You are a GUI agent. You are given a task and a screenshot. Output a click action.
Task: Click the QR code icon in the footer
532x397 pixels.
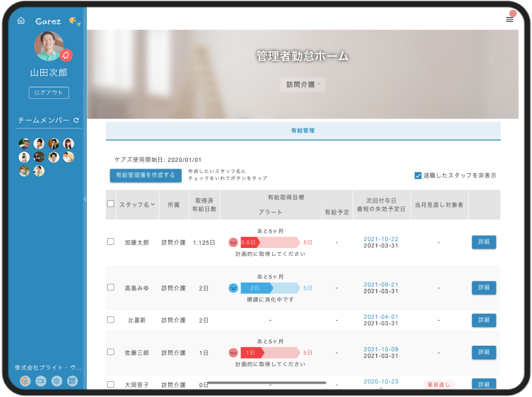coord(72,381)
